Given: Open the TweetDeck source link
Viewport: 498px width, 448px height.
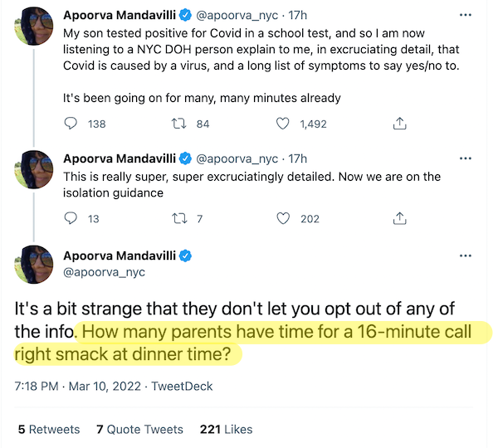Looking at the screenshot, I should coord(182,386).
